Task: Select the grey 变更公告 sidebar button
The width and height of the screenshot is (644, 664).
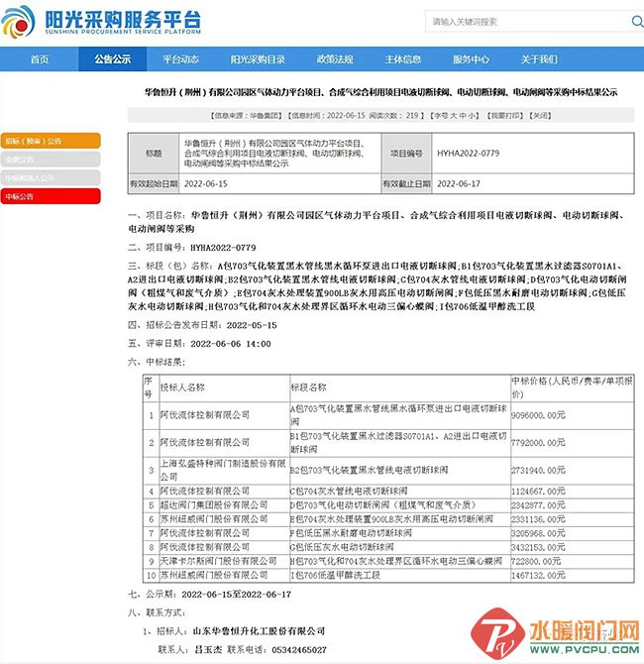Action: coord(51,160)
